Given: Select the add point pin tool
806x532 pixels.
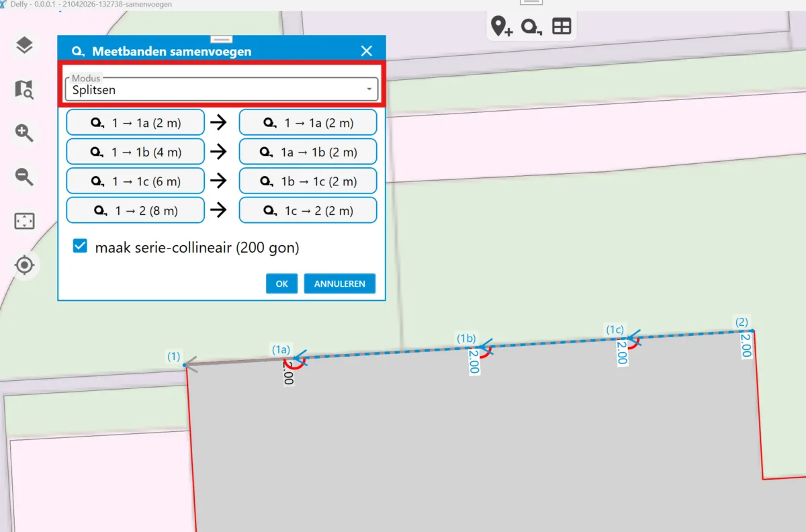Looking at the screenshot, I should tap(501, 27).
